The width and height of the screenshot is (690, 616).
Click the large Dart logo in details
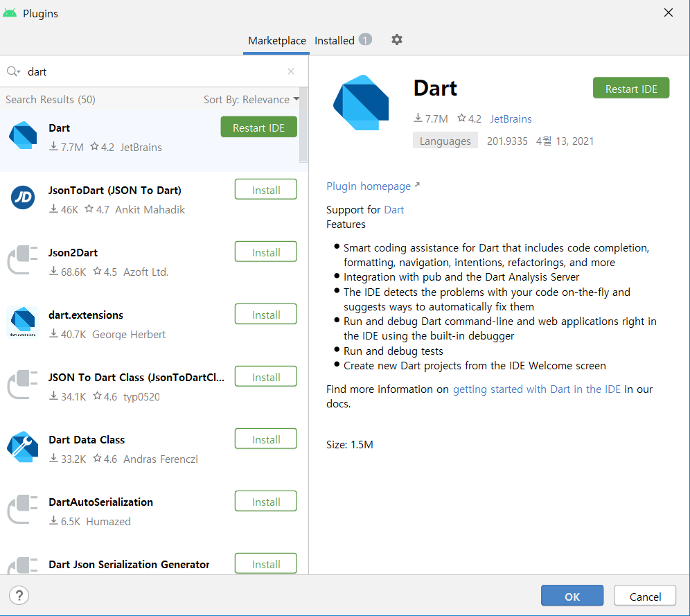[x=362, y=103]
